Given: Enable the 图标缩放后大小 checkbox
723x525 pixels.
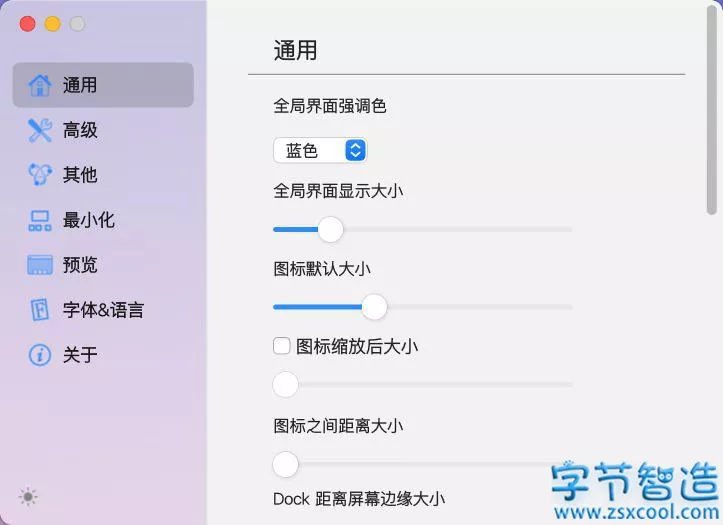Looking at the screenshot, I should (282, 346).
